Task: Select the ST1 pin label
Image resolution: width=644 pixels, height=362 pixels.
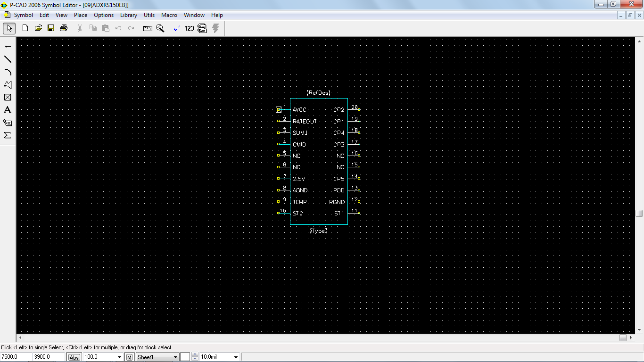Action: 339,214
